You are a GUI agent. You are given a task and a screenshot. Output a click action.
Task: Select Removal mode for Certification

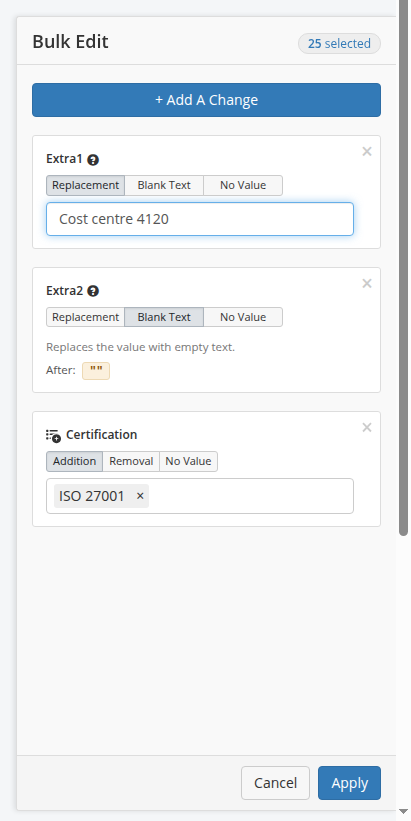pyautogui.click(x=131, y=461)
